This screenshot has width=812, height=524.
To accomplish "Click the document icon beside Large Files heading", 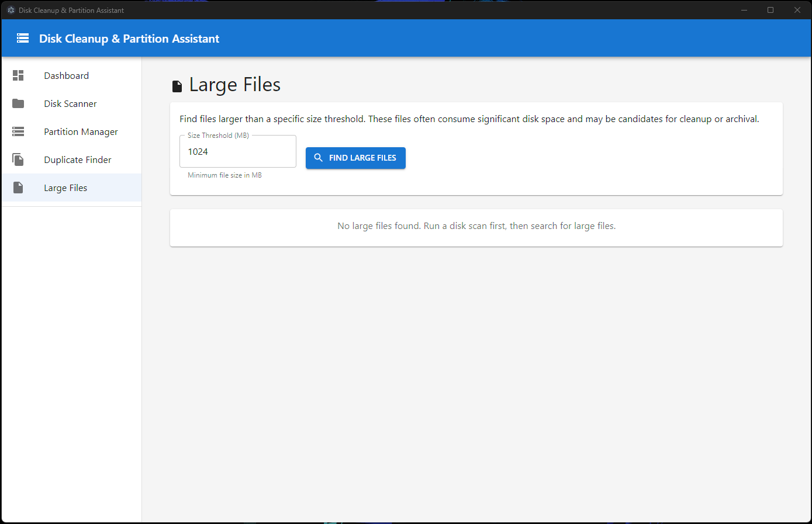I will click(177, 85).
